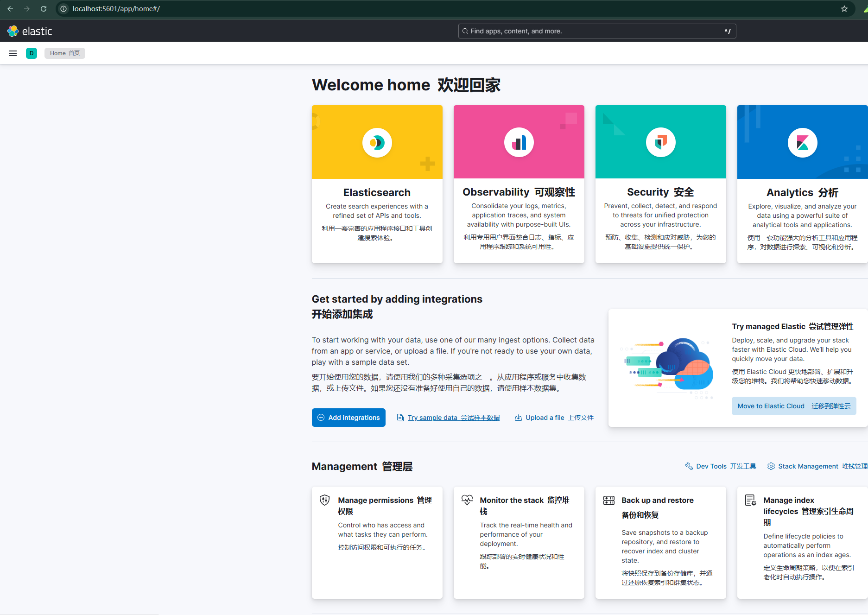The height and width of the screenshot is (615, 868).
Task: Open the Upload a file link
Action: click(554, 418)
